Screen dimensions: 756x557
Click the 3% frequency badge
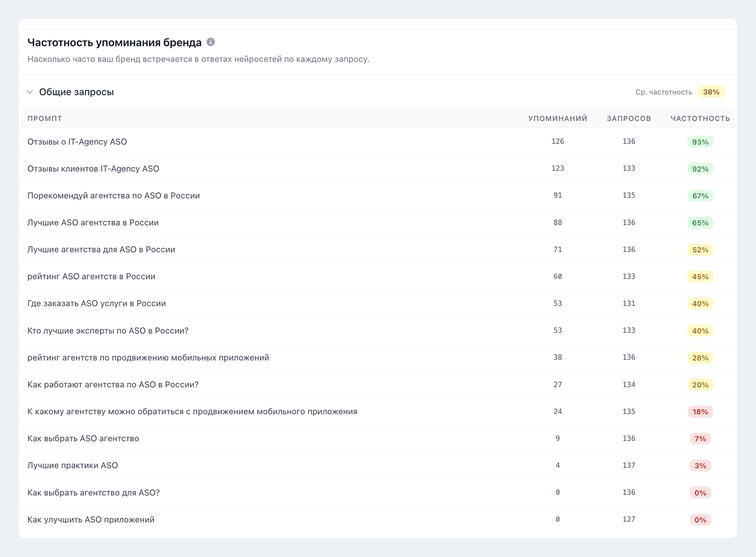coord(700,466)
